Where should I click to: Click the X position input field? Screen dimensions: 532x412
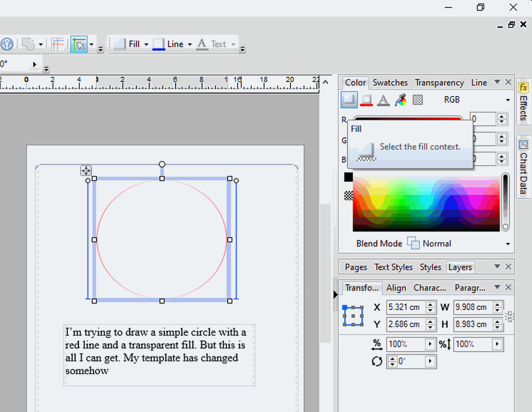(406, 307)
